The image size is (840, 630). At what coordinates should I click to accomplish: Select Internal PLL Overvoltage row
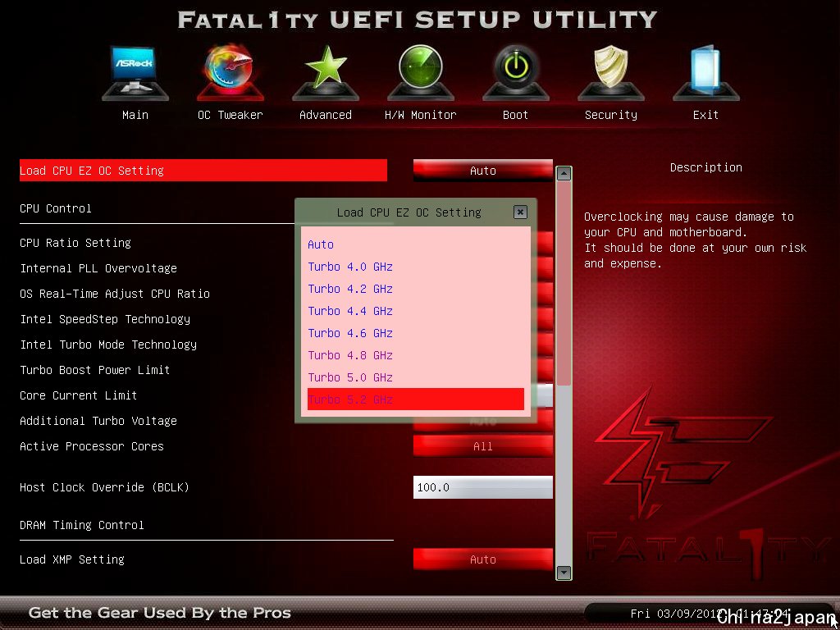[98, 268]
